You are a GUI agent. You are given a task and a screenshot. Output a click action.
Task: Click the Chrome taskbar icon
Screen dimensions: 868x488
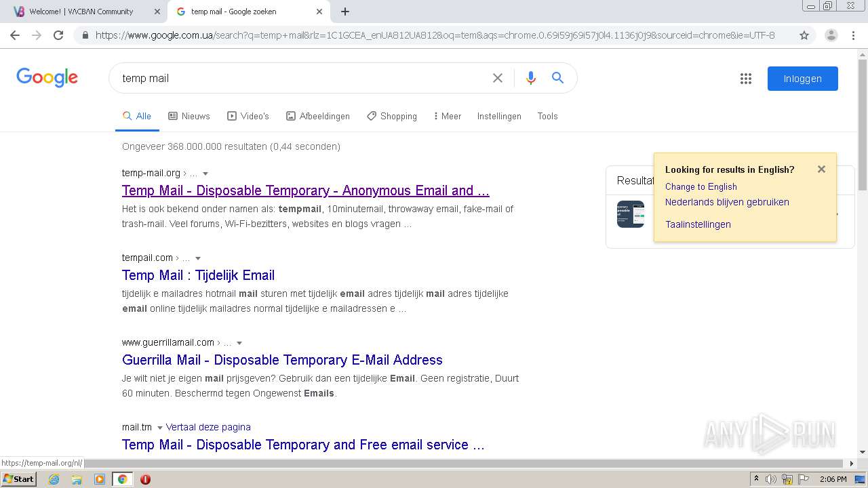click(x=122, y=479)
